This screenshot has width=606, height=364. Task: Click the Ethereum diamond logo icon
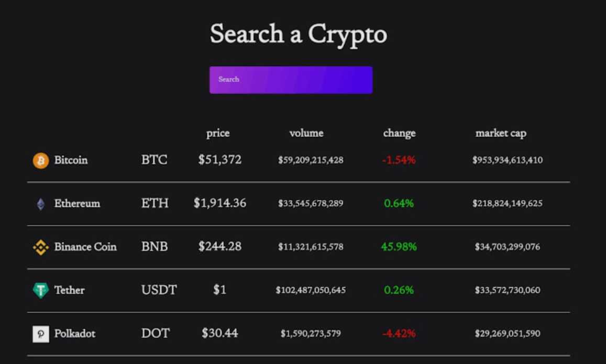click(40, 204)
